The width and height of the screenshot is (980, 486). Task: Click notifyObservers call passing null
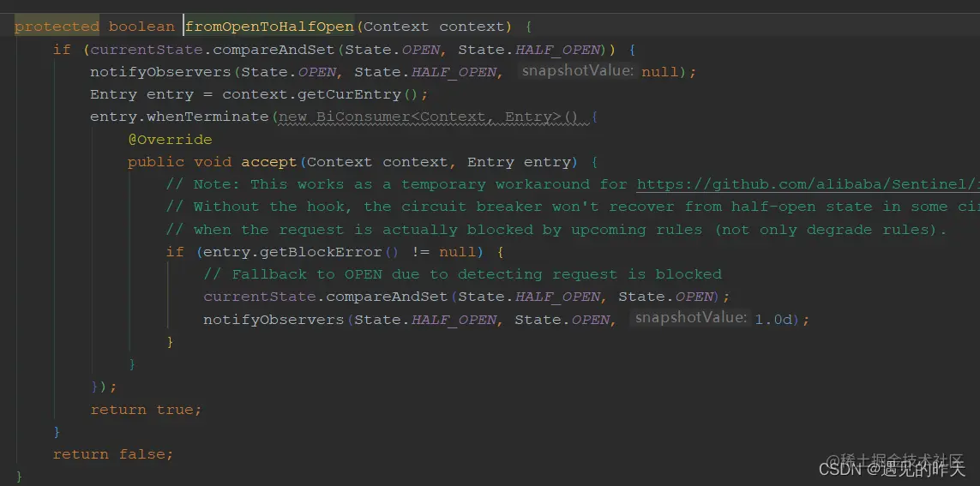point(160,72)
